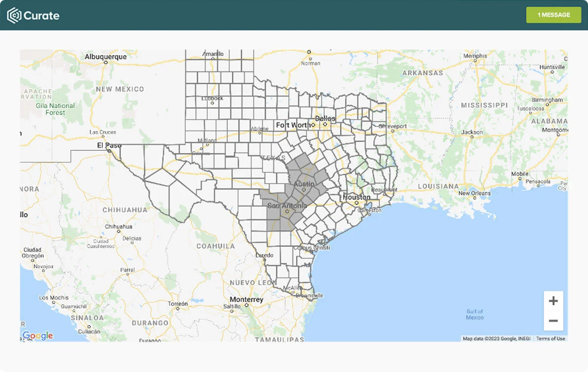Select the Houston city marker
This screenshot has width=588, height=372.
click(357, 203)
